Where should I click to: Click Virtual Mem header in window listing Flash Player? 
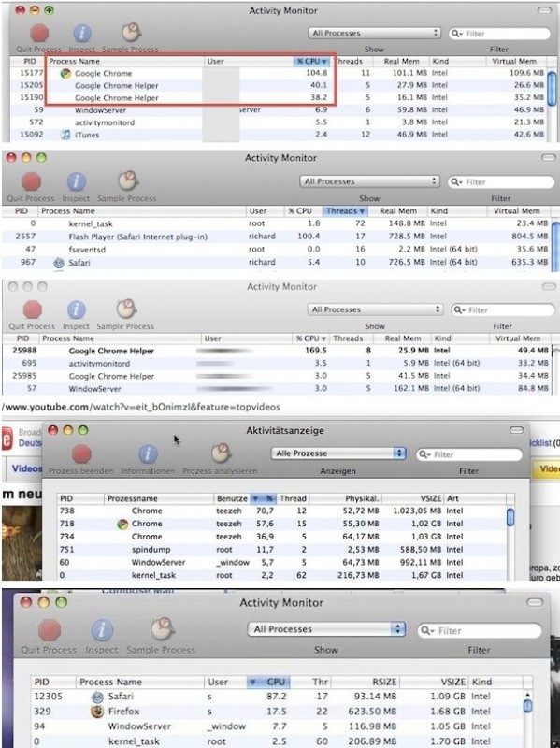tap(516, 211)
